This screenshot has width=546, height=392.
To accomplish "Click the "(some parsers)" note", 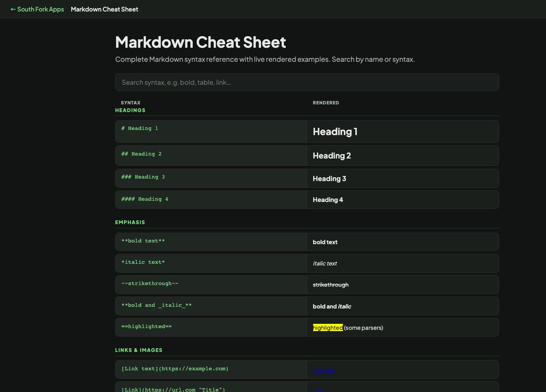I will coord(363,328).
